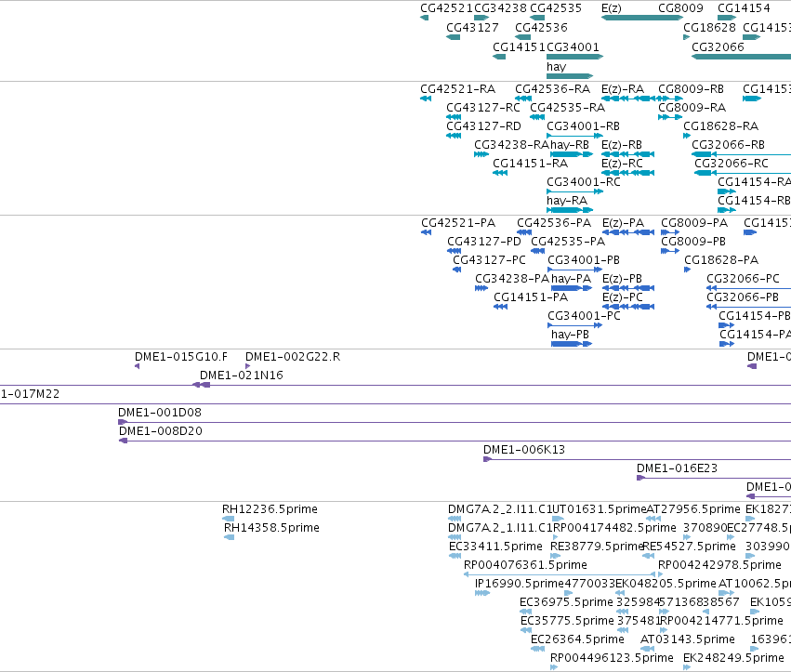The height and width of the screenshot is (672, 791).
Task: Select the hay-RA transcript label
Action: pos(567,201)
